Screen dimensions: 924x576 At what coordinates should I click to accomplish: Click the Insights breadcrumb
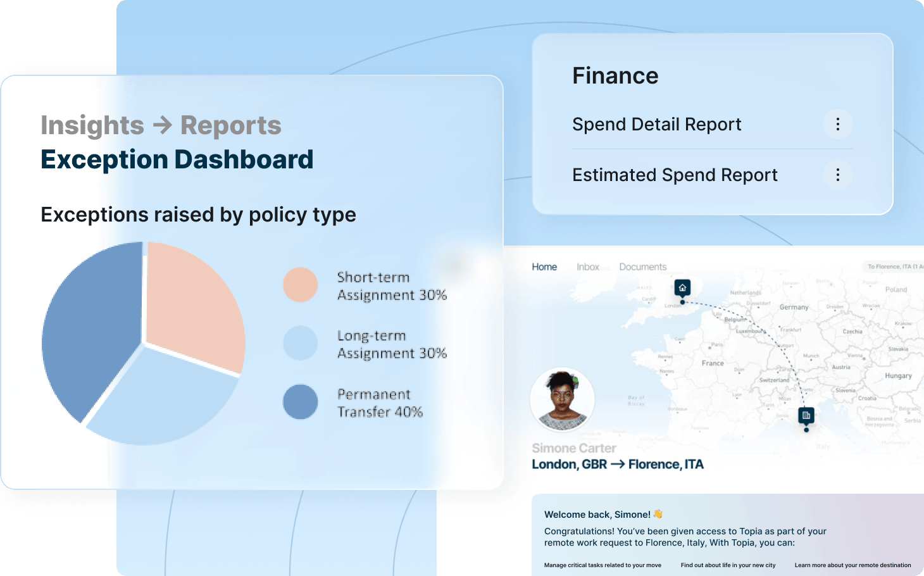pyautogui.click(x=92, y=125)
